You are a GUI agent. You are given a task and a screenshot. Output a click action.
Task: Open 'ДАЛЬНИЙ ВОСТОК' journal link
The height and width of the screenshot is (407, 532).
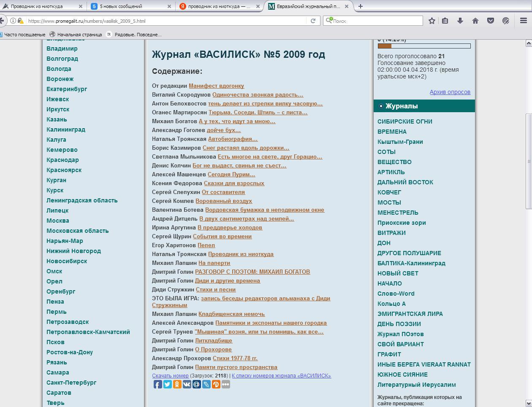[x=405, y=182]
